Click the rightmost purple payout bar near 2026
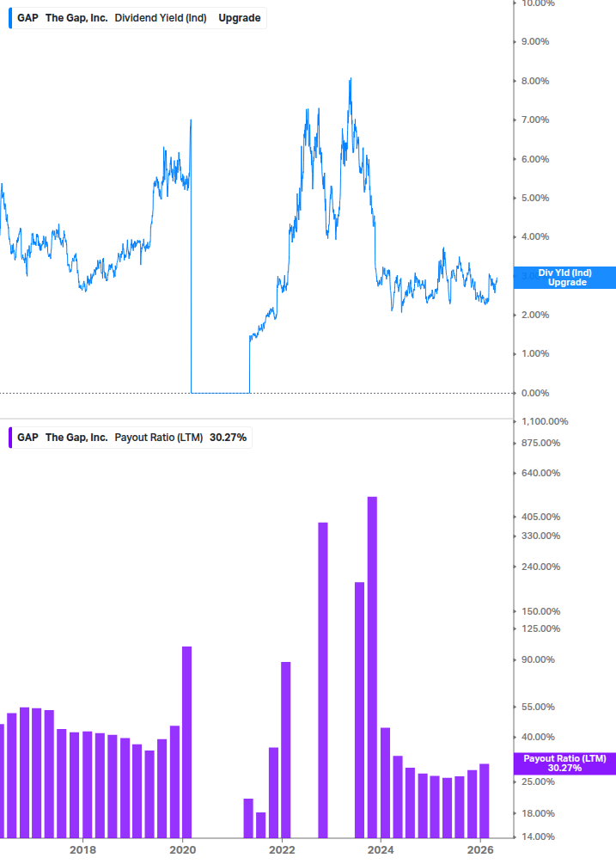The image size is (616, 864). [485, 801]
